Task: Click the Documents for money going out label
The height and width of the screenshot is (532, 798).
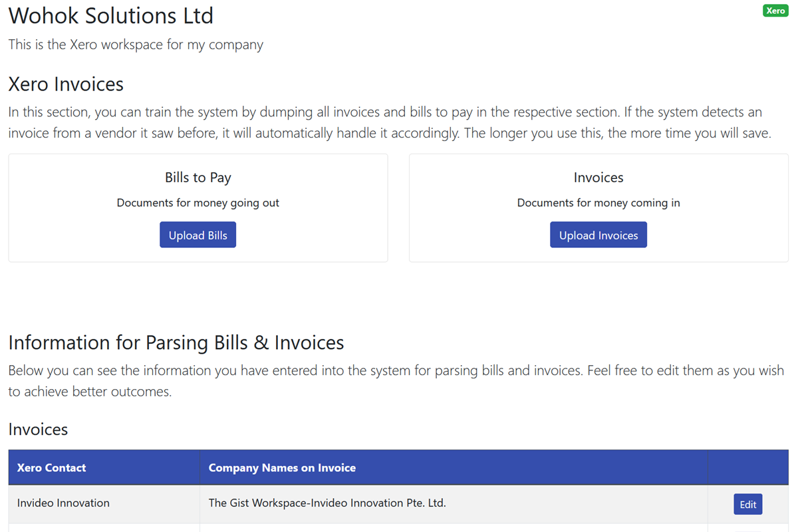Action: (x=198, y=203)
